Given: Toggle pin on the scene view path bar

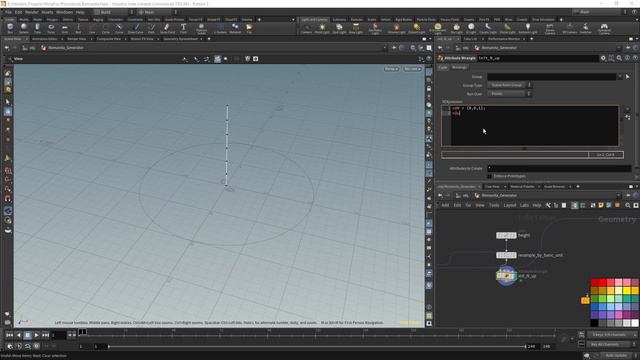Looking at the screenshot, I should pyautogui.click(x=394, y=48).
